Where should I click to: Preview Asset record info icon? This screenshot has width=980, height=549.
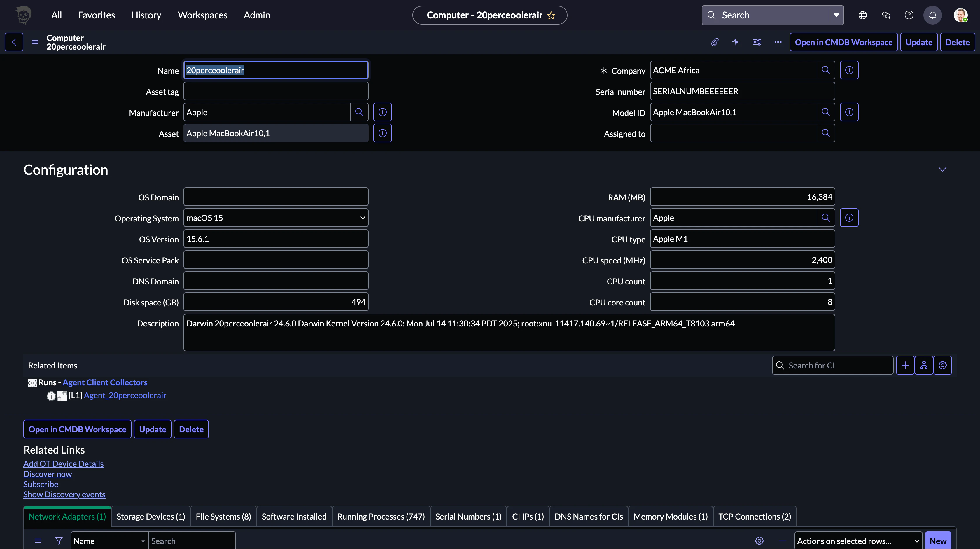pos(382,133)
